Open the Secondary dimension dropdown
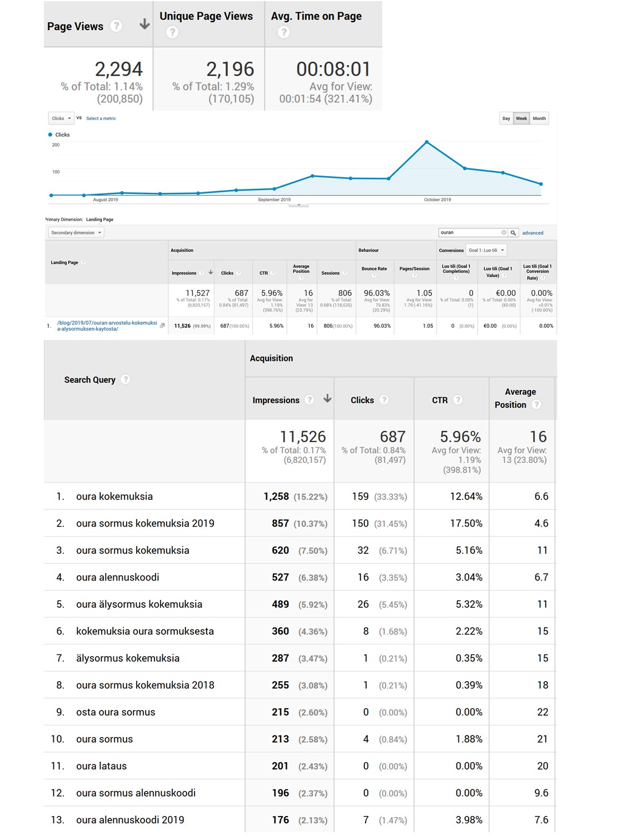This screenshot has height=840, width=630. pyautogui.click(x=76, y=233)
